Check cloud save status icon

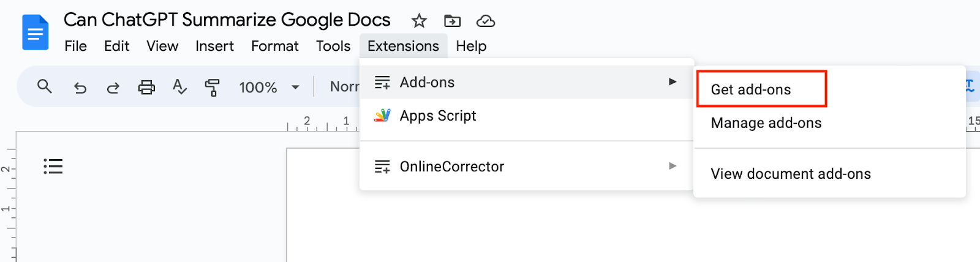click(486, 21)
